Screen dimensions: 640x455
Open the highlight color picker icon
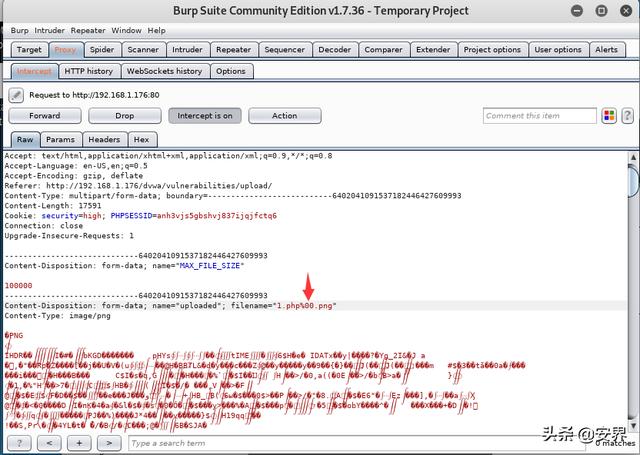click(609, 116)
